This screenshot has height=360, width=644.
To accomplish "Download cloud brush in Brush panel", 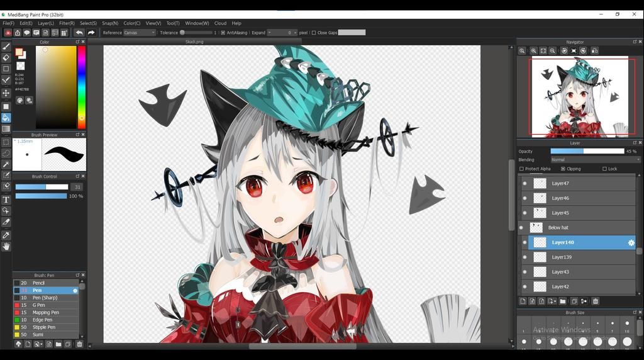I will tap(18, 344).
